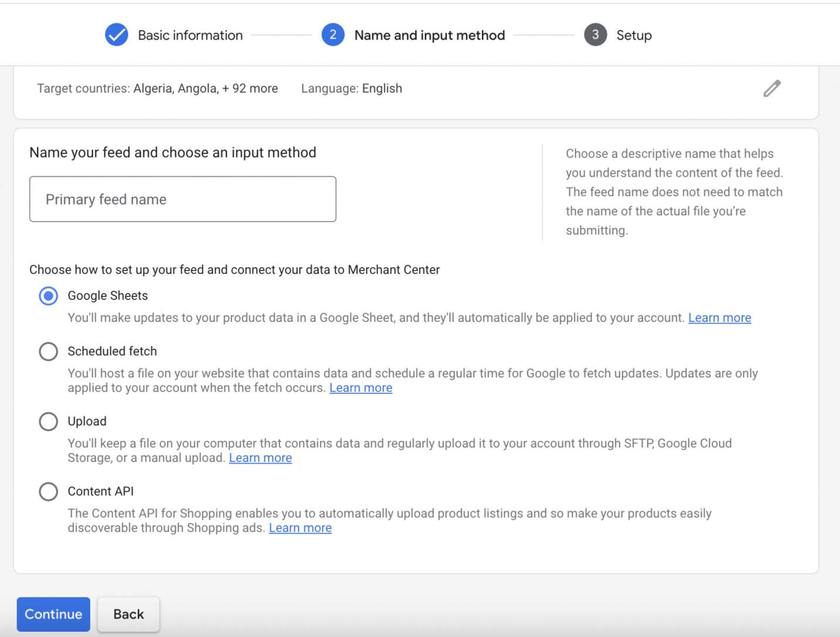Click the step 3 number circle
The image size is (840, 637).
(595, 35)
